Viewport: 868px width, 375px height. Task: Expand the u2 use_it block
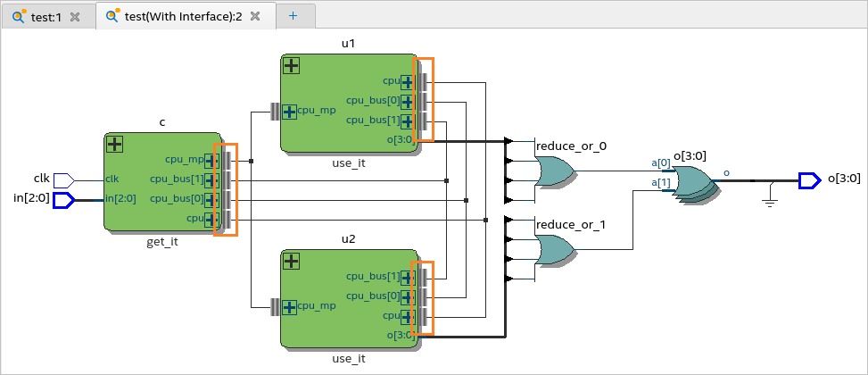(x=291, y=261)
